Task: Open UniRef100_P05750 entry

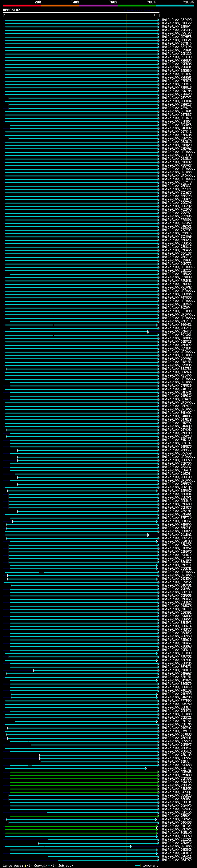Action: point(177,704)
